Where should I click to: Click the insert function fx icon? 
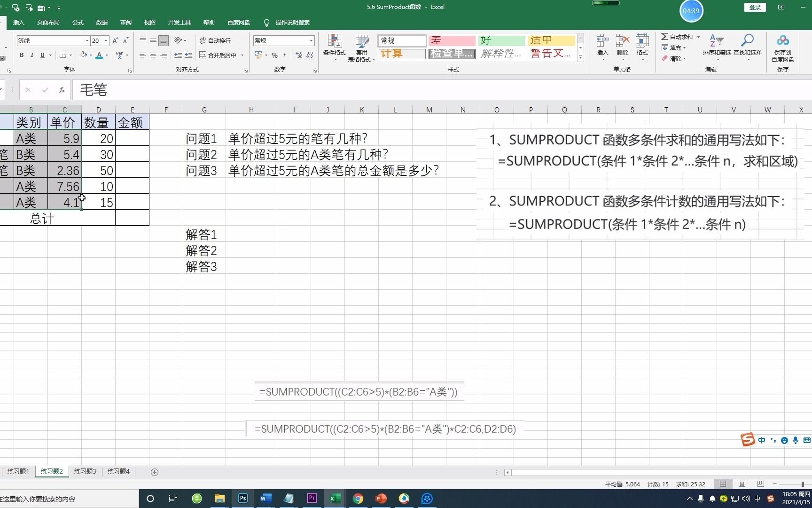click(62, 90)
